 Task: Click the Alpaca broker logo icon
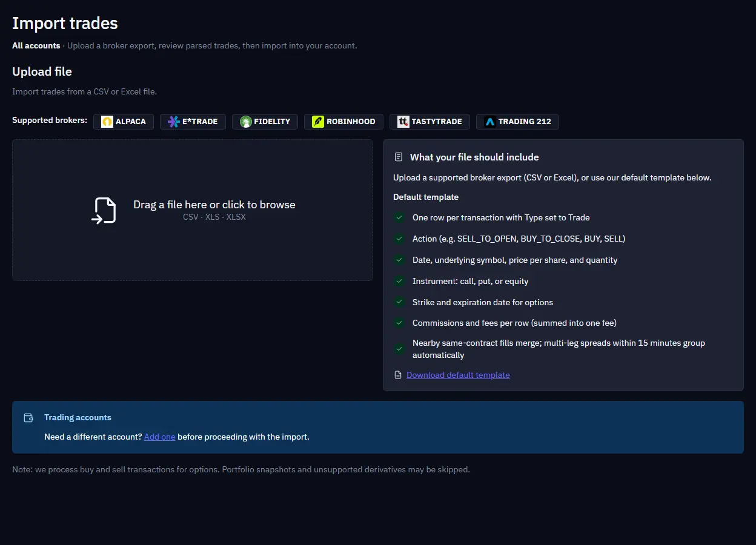(107, 122)
